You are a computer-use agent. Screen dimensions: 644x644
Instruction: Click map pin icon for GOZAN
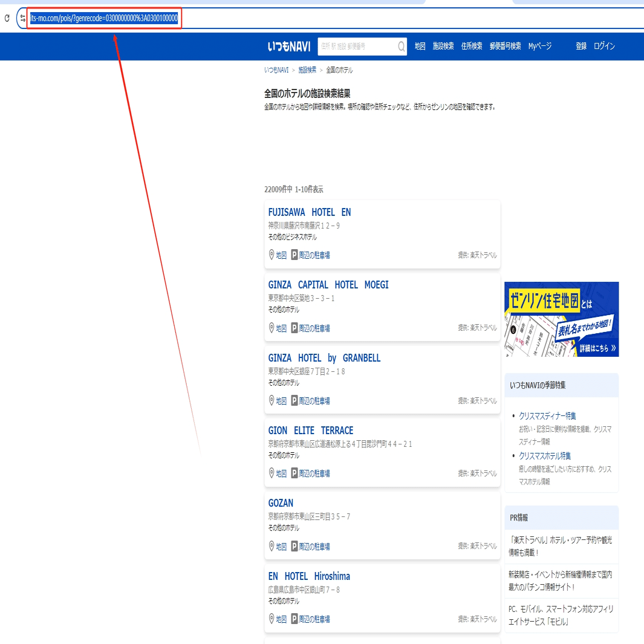[x=272, y=546]
